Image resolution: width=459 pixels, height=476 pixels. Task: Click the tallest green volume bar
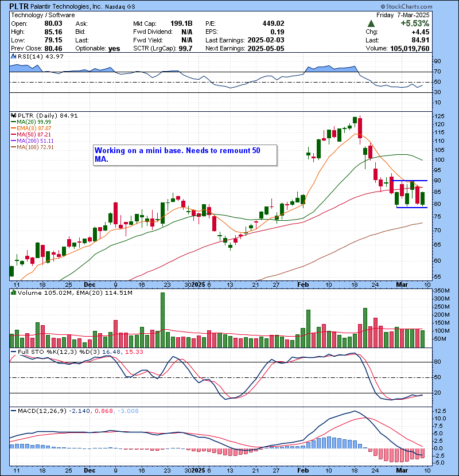[162, 320]
